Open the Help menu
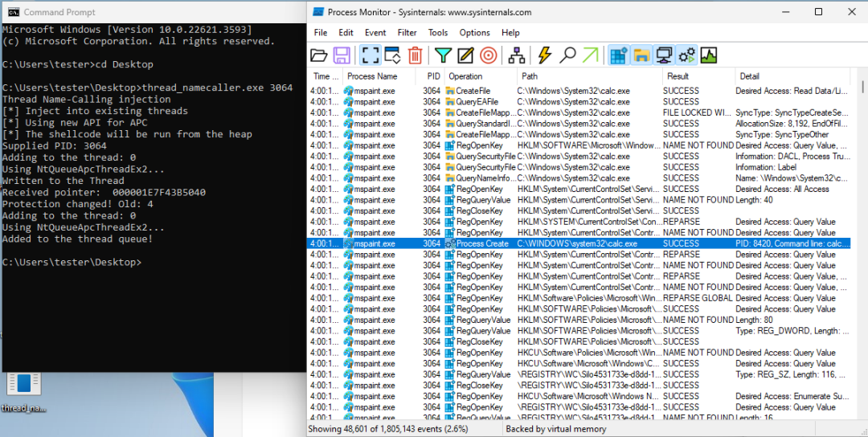 (x=510, y=33)
